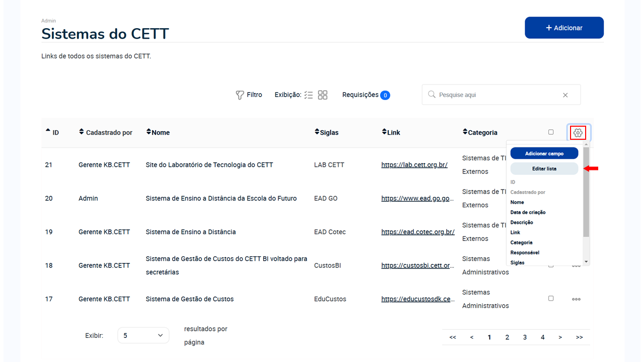Image resolution: width=644 pixels, height=362 pixels.
Task: Click the settings popup scrollbar thumb
Action: pyautogui.click(x=586, y=192)
